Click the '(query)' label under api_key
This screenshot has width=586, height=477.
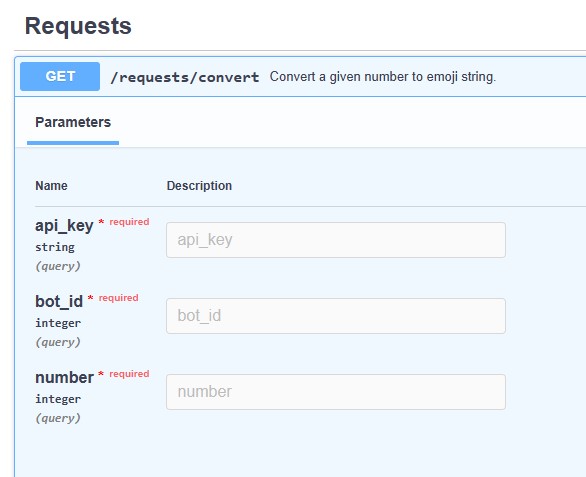coord(58,266)
